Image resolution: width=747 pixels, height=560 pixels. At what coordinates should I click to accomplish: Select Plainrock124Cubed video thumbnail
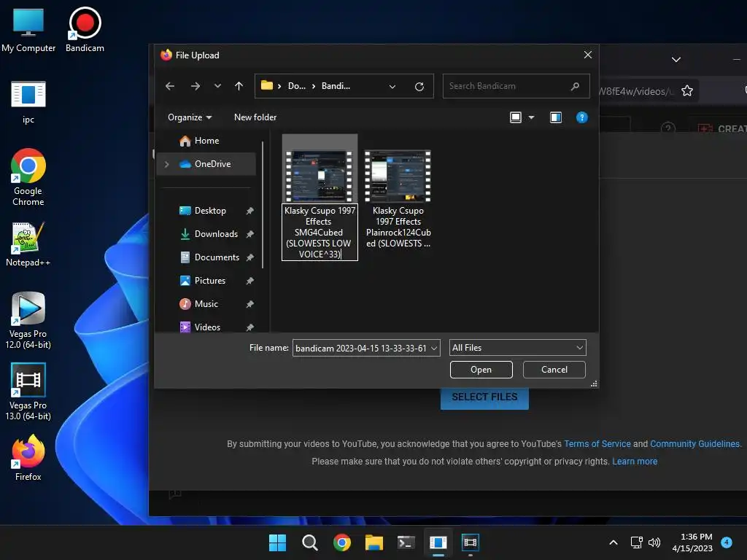click(398, 176)
